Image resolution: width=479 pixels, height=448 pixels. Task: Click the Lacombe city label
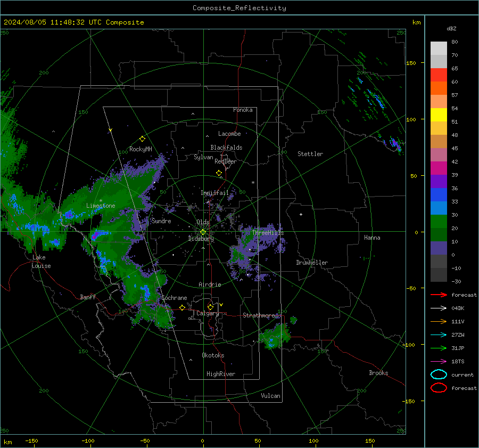point(229,134)
